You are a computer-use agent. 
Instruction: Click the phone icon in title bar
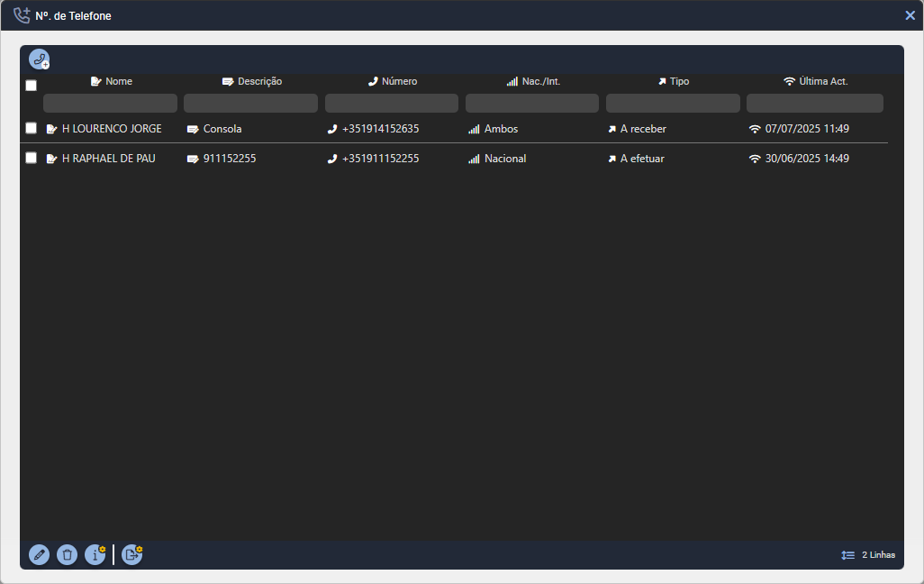[x=22, y=15]
